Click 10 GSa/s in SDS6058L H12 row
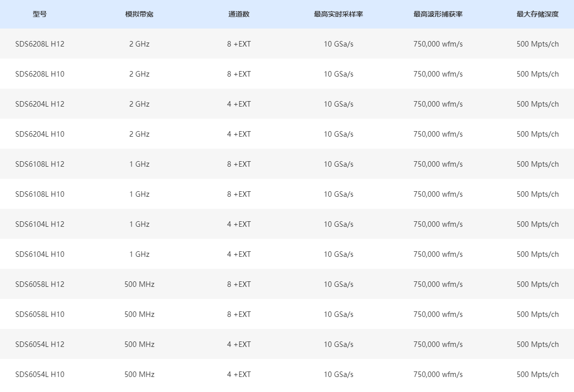Image resolution: width=574 pixels, height=392 pixels. (338, 284)
